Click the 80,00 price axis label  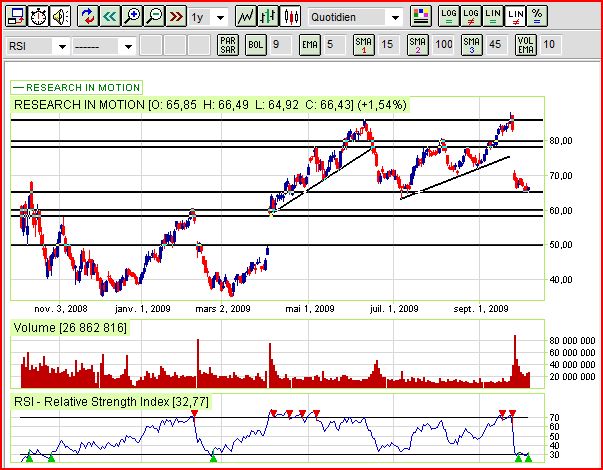point(561,141)
